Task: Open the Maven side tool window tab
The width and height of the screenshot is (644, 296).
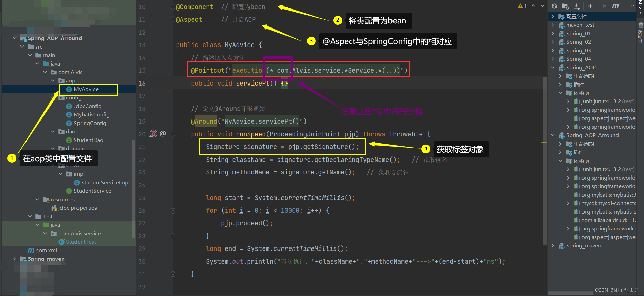Action: coord(640,7)
